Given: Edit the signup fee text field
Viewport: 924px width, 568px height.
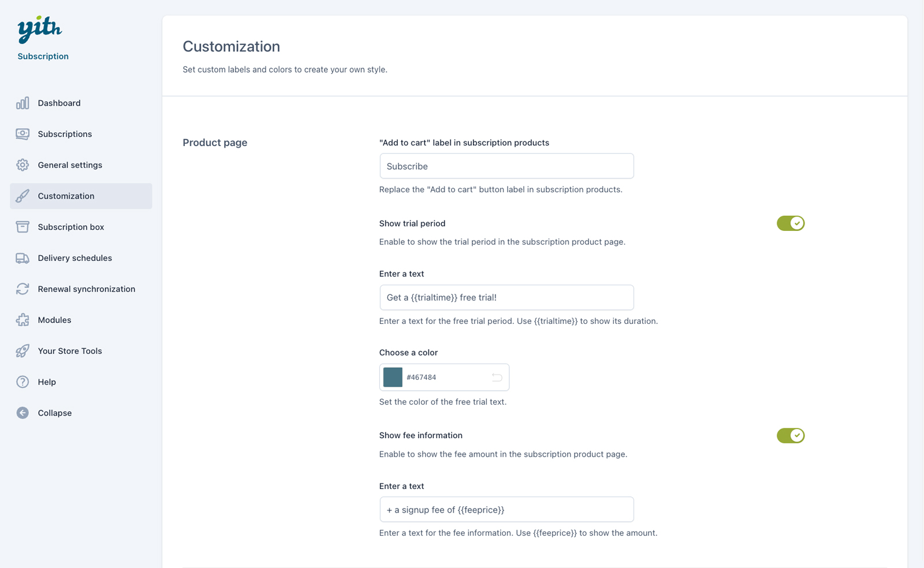Looking at the screenshot, I should (x=506, y=510).
